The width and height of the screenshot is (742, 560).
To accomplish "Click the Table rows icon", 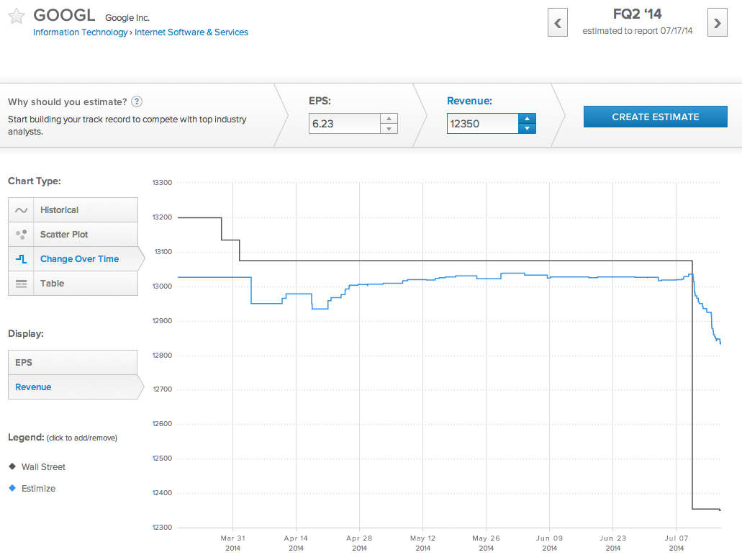I will tap(22, 284).
